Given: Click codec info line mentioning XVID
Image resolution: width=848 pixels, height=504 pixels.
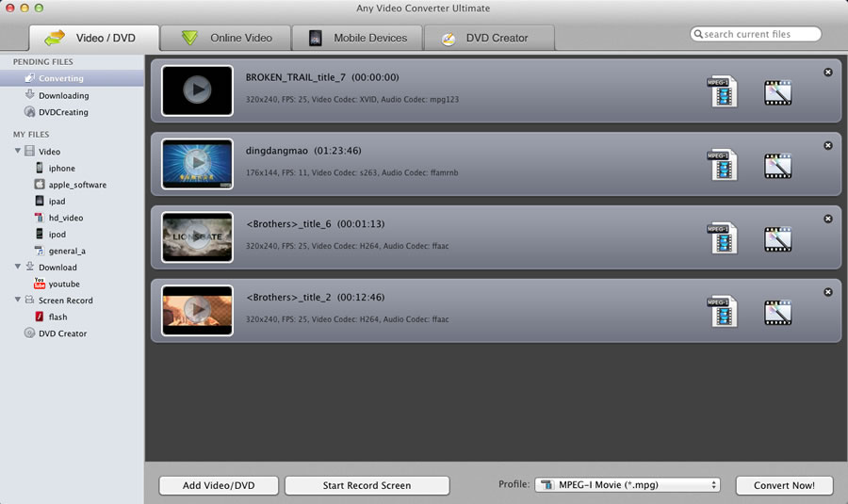Looking at the screenshot, I should [352, 100].
